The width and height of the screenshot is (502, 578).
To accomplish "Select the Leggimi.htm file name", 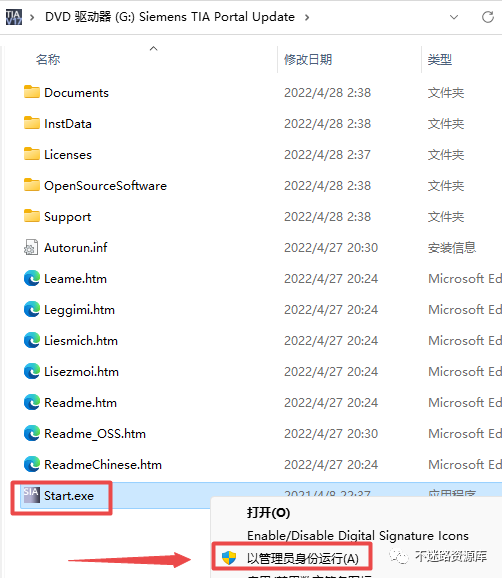I will 79,310.
